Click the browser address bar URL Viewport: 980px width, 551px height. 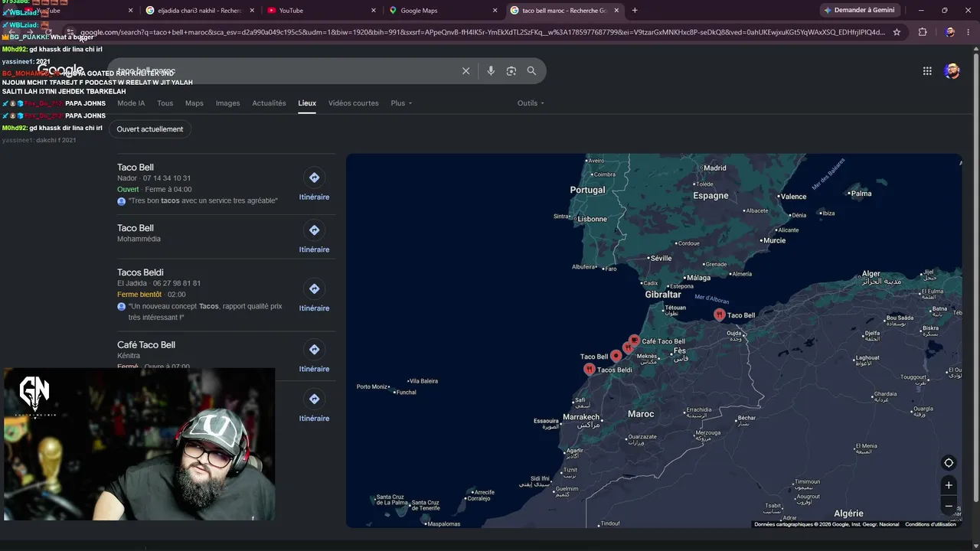[482, 32]
